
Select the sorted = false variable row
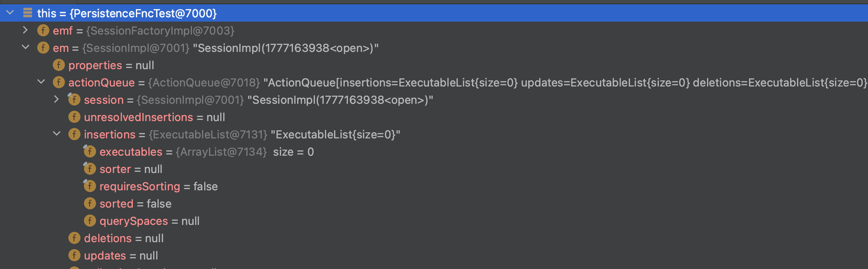135,204
